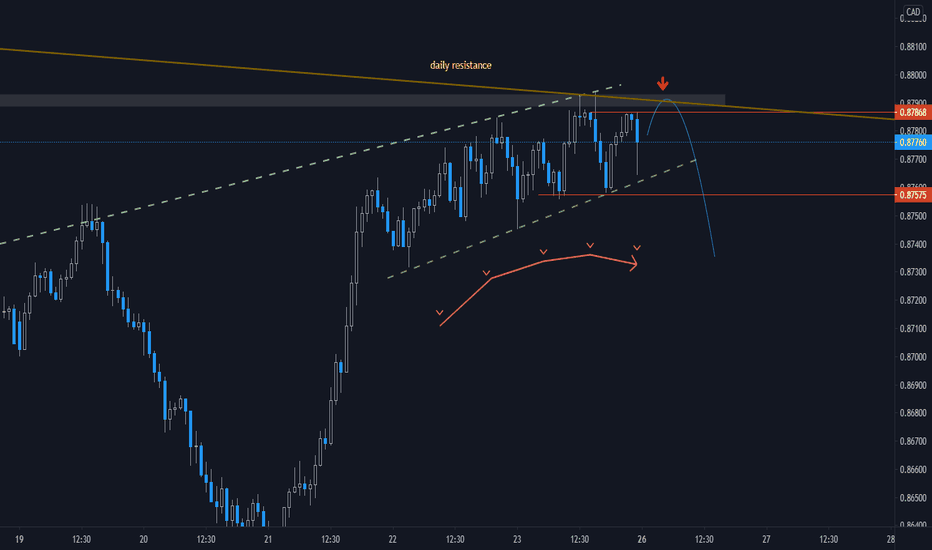Screen dimensions: 932x550
Task: Click the 0.87100 price axis value
Action: point(912,328)
